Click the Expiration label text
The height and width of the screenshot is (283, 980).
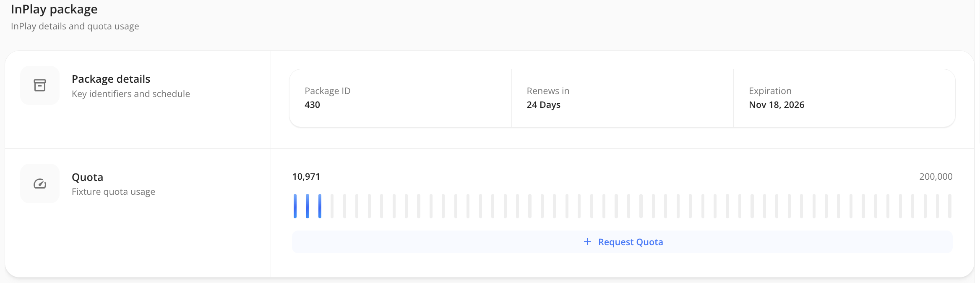(770, 91)
